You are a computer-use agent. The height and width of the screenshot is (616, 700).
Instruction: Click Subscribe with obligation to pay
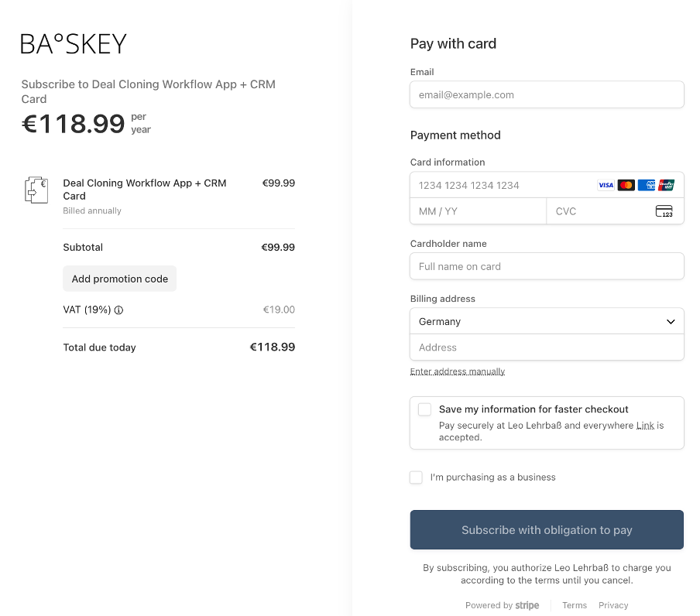[547, 530]
